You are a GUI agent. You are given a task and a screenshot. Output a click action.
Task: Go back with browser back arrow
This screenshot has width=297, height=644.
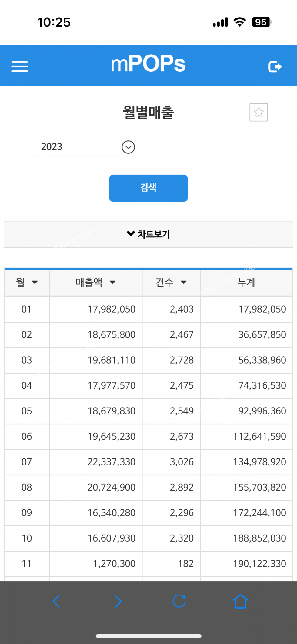[x=56, y=601]
